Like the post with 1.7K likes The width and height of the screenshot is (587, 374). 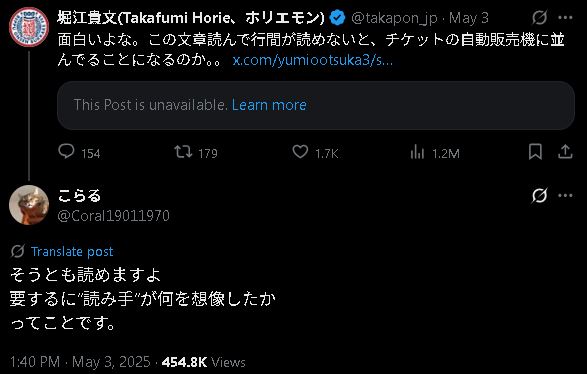pos(300,152)
